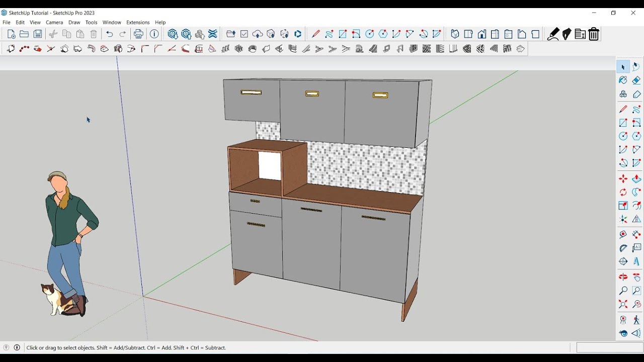The height and width of the screenshot is (362, 644).
Task: Select the Polygon tool in top toolbar
Action: [383, 34]
